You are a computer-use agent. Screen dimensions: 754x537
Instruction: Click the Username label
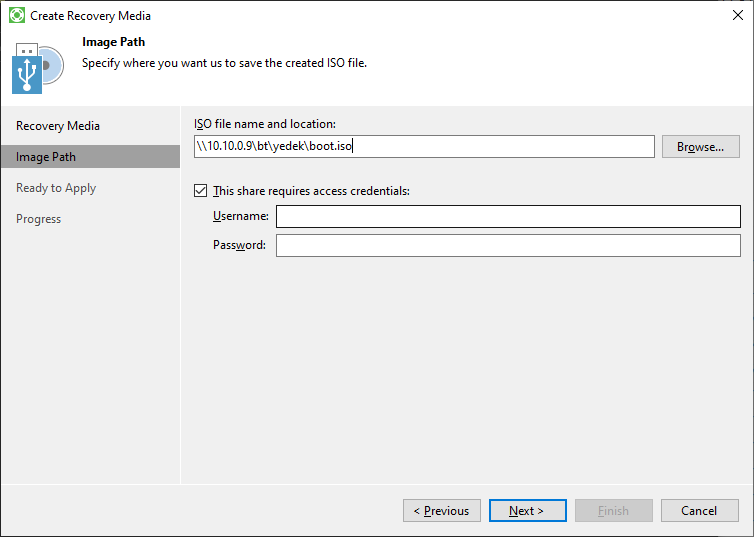[x=241, y=216]
